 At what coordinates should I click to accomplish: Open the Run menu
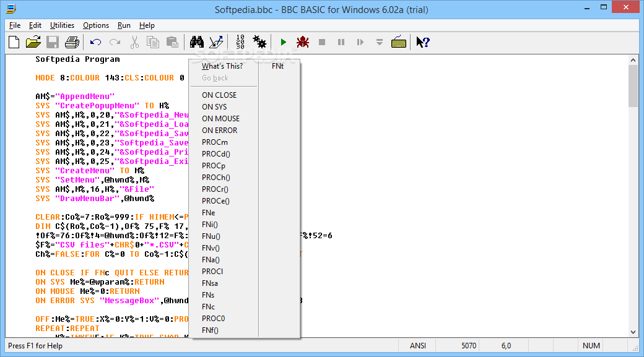pos(124,25)
